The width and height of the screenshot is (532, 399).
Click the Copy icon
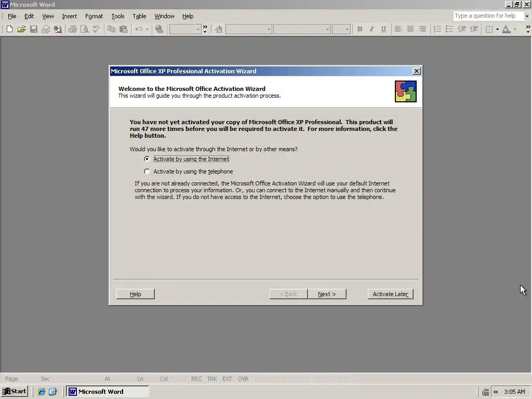click(x=111, y=29)
